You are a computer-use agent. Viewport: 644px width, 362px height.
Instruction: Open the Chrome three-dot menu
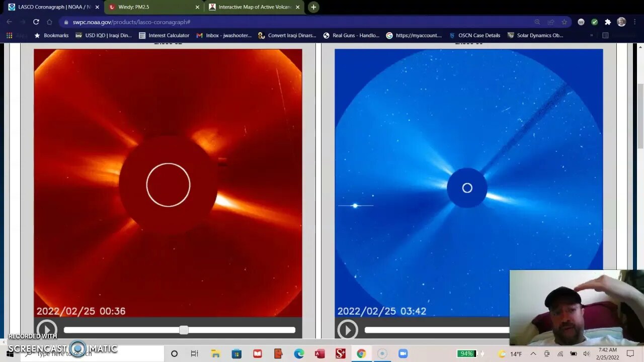[x=635, y=22]
